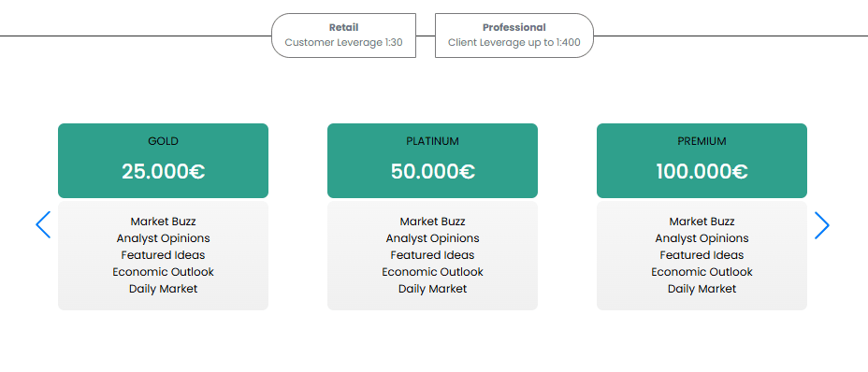Image resolution: width=868 pixels, height=372 pixels.
Task: Click the left carousel arrow
Action: coord(43,224)
